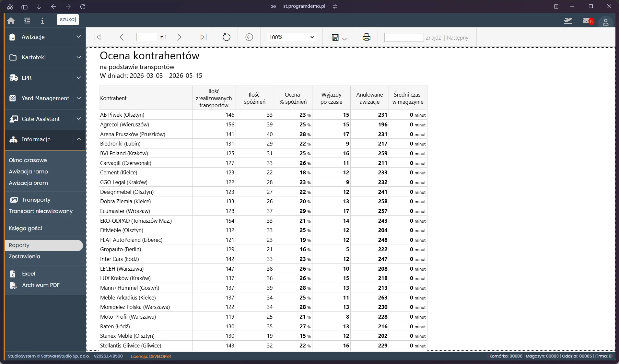Select the Stellantis Gliwice (Gliwice) row name
This screenshot has height=364, width=619.
point(131,346)
